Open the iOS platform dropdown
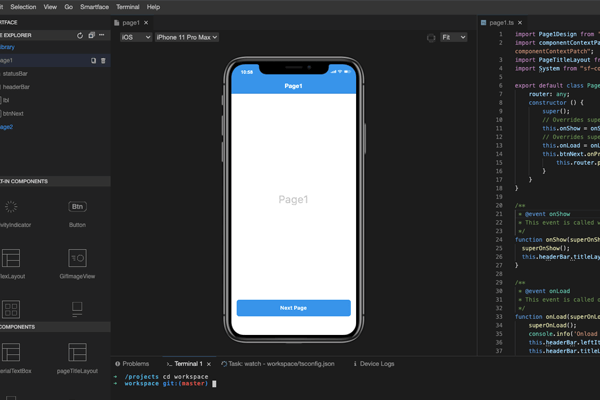 [x=135, y=37]
